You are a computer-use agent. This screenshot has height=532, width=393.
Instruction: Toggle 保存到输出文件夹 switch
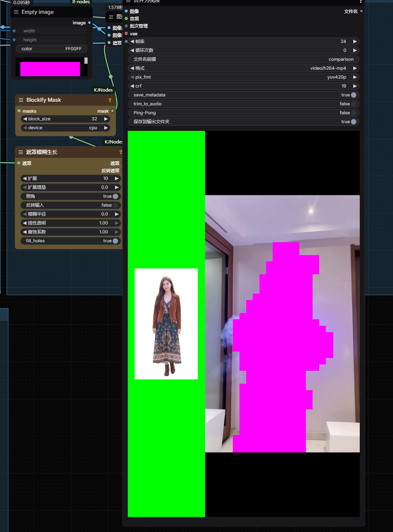point(354,122)
